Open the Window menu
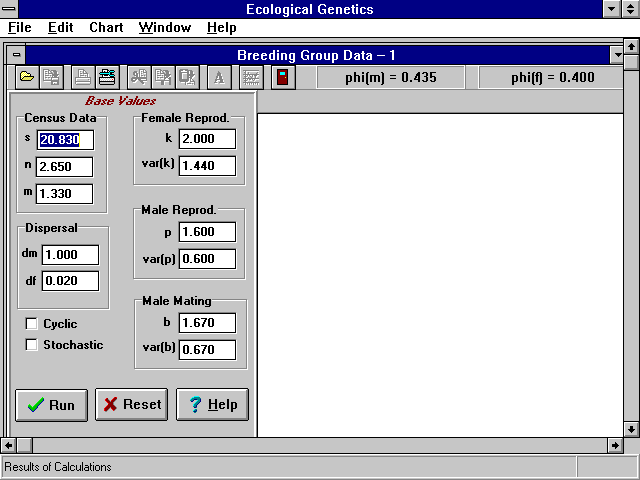This screenshot has width=640, height=480. (x=162, y=28)
